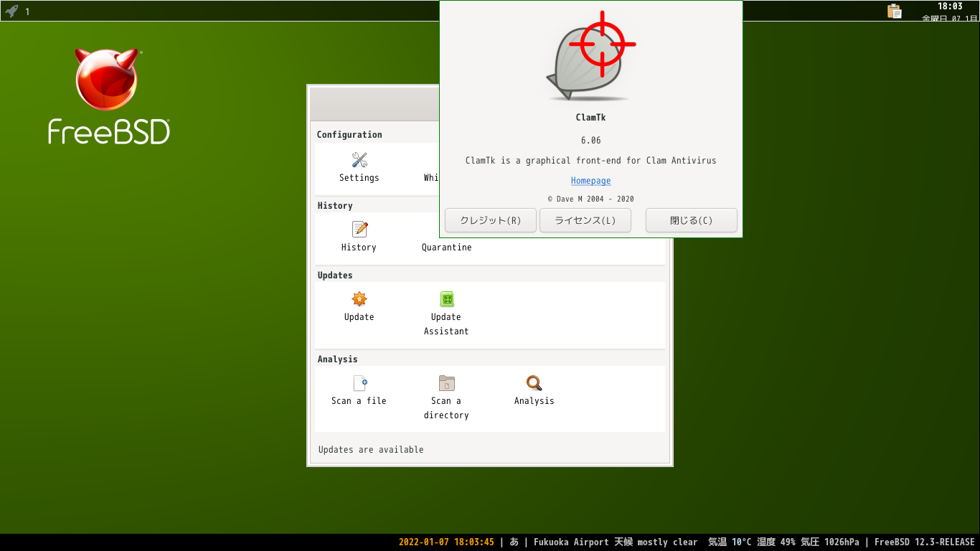The width and height of the screenshot is (980, 551).
Task: Open the ライセンス(L) license button
Action: (585, 220)
